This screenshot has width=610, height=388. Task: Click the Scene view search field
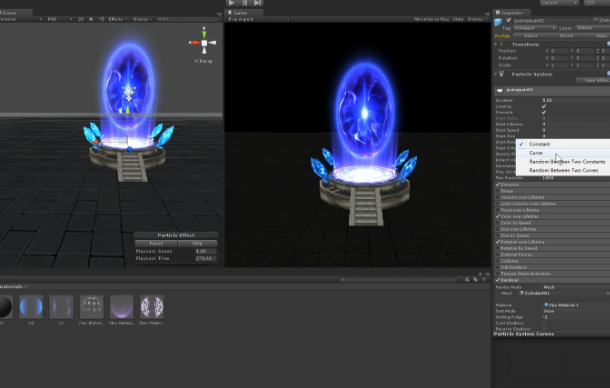tap(188, 19)
